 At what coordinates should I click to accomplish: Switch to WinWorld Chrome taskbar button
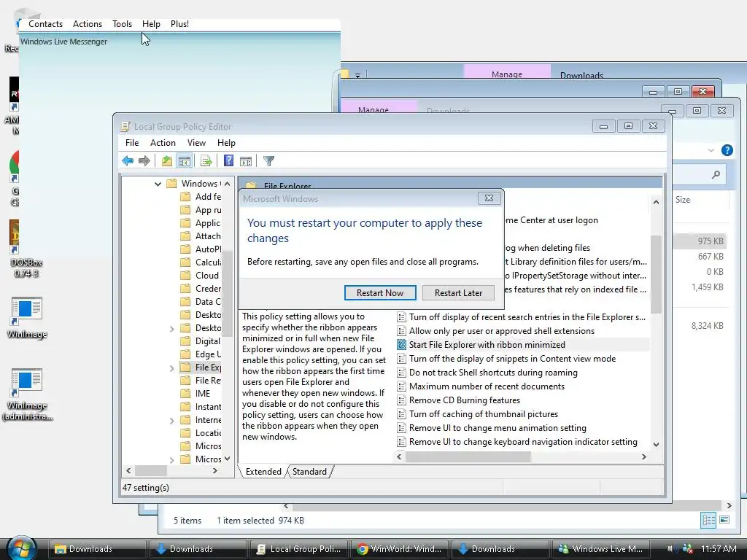399,549
